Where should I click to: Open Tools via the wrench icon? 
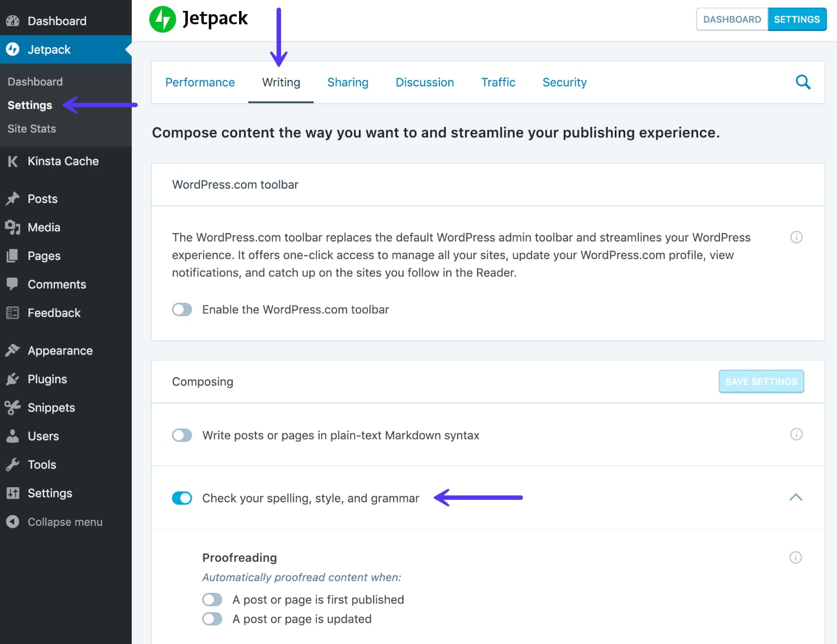[13, 464]
